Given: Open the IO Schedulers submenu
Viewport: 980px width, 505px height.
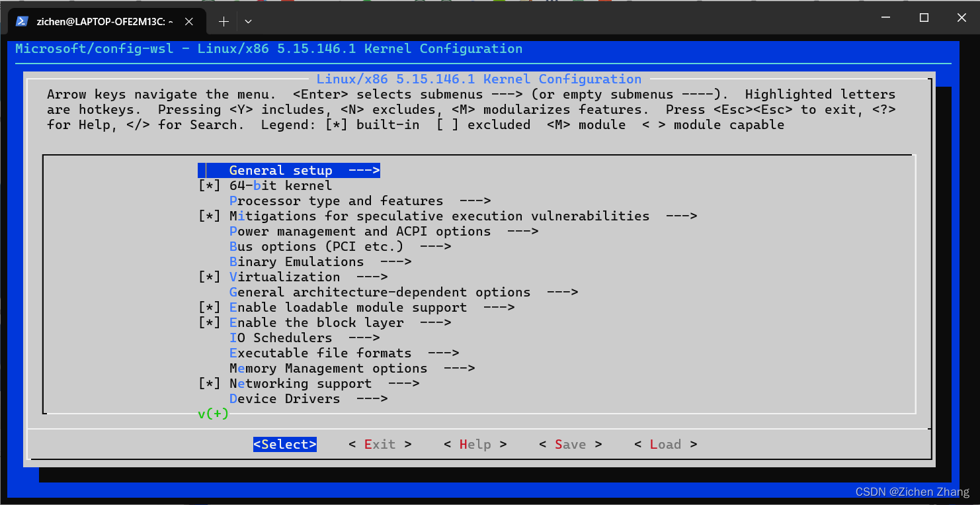Looking at the screenshot, I should pyautogui.click(x=304, y=338).
